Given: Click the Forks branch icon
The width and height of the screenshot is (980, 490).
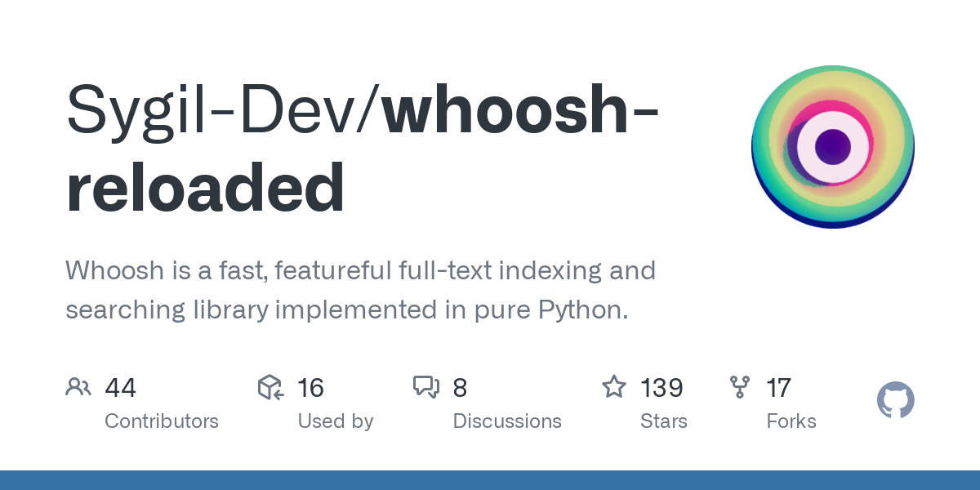Looking at the screenshot, I should [x=740, y=387].
